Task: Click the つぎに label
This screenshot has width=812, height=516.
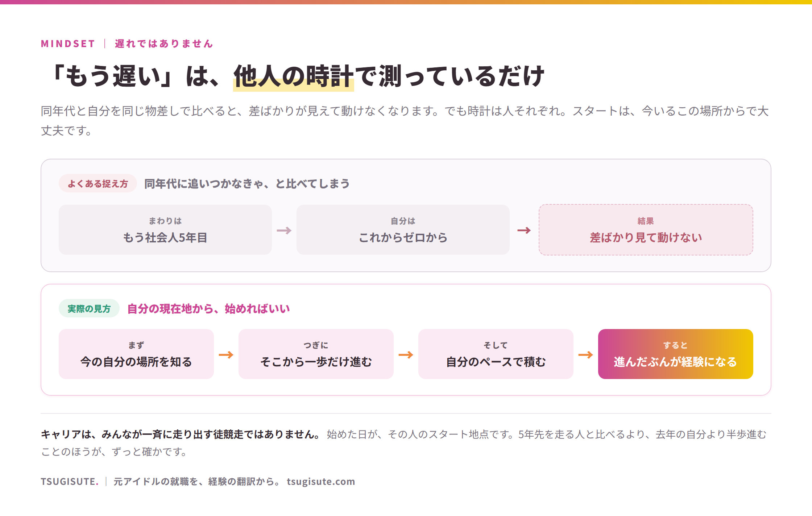Action: 316,345
